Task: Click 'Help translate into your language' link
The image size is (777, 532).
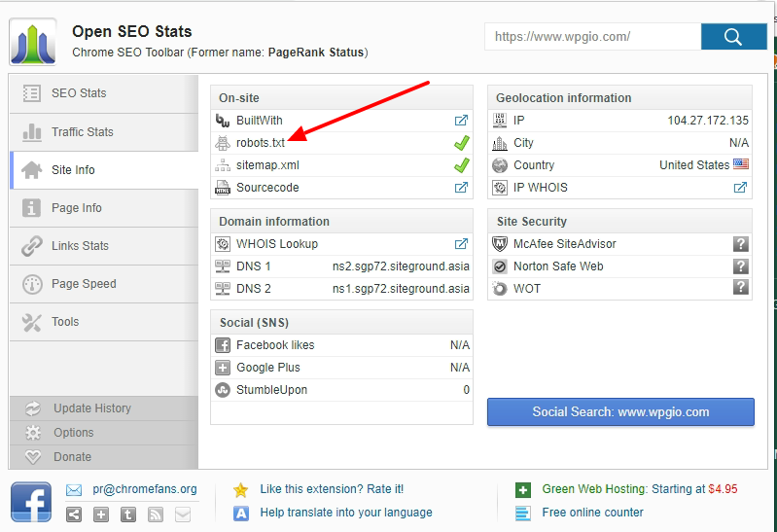Action: [346, 513]
